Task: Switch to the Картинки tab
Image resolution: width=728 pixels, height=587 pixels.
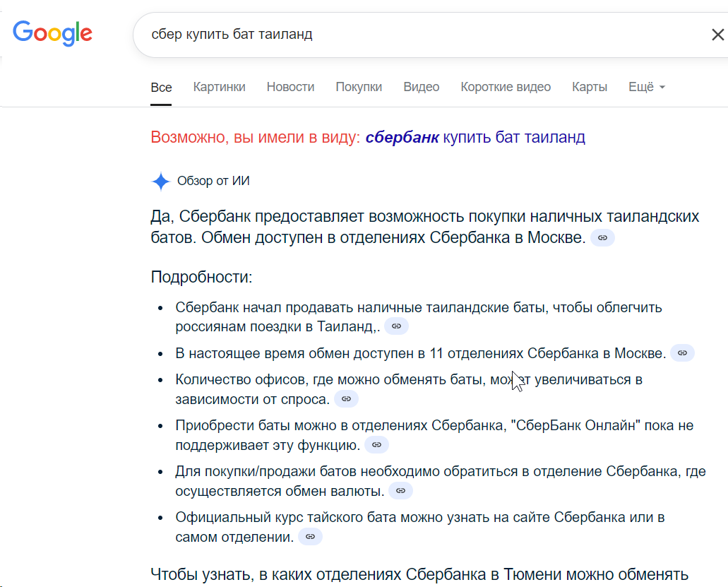Action: 220,87
